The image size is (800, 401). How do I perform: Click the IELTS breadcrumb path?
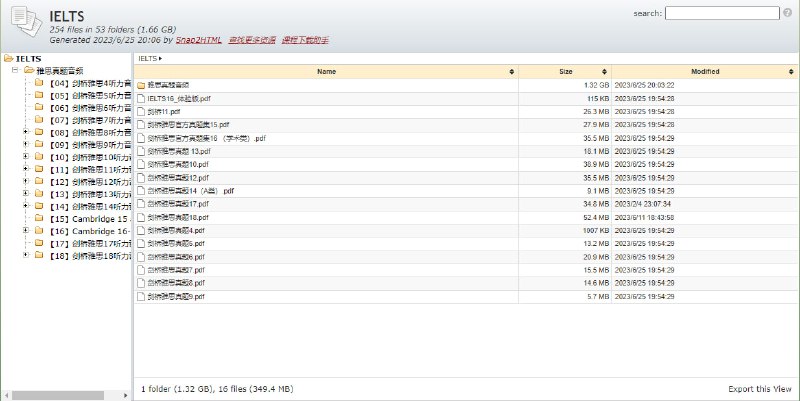[147, 58]
